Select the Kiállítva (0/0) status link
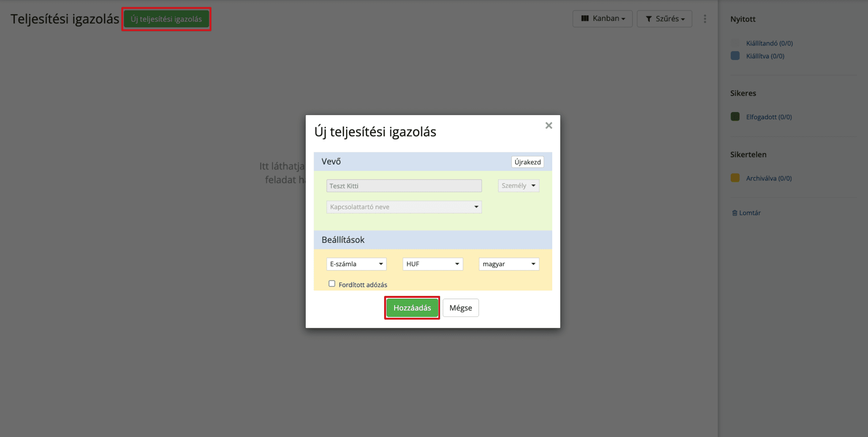The height and width of the screenshot is (437, 868). [765, 56]
